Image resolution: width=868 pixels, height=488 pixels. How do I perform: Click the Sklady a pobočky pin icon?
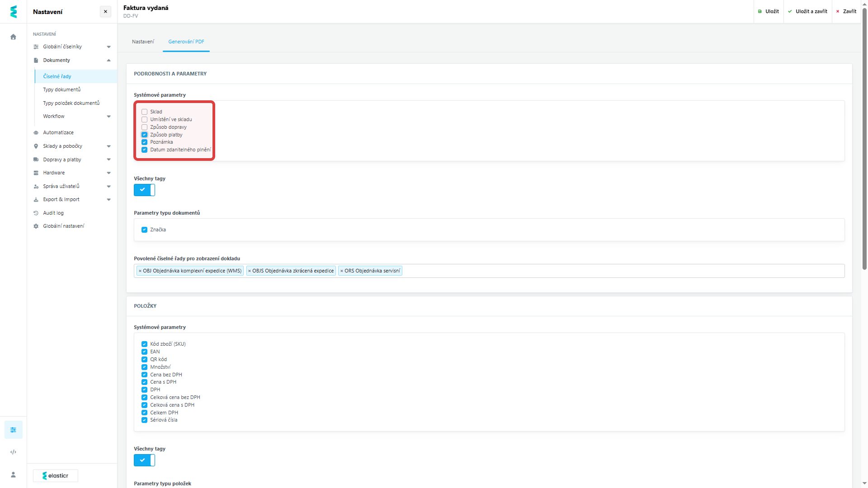point(36,146)
